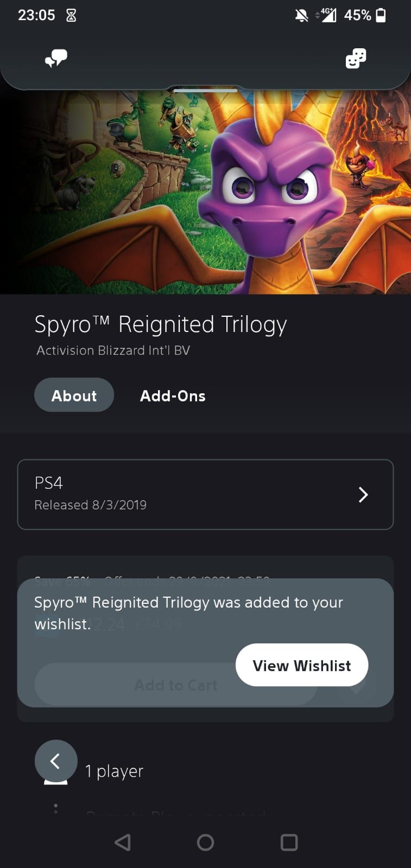Tap the Activision Blizzard Int'l BV publisher name
This screenshot has height=868, width=411.
pos(112,350)
